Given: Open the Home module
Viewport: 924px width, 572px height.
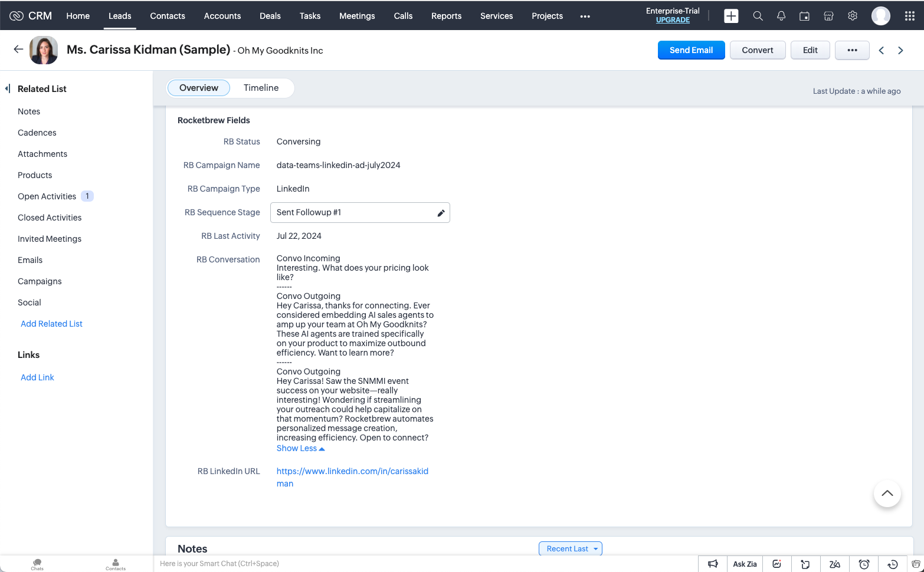Looking at the screenshot, I should tap(78, 16).
